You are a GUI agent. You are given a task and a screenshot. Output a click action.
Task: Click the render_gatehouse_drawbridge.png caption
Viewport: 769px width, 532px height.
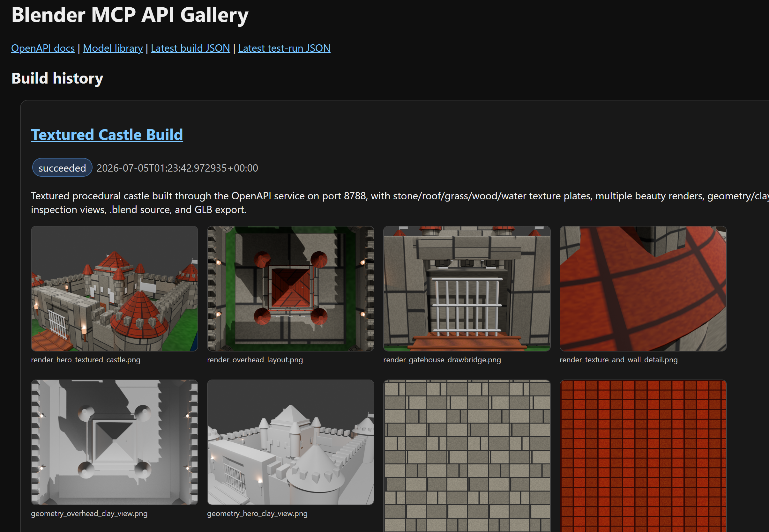click(x=442, y=360)
